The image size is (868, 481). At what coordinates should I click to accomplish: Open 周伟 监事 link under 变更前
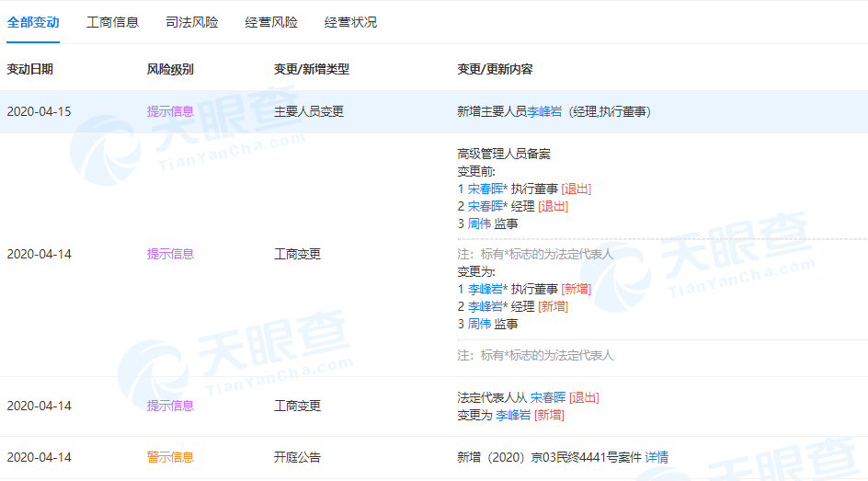pos(479,223)
